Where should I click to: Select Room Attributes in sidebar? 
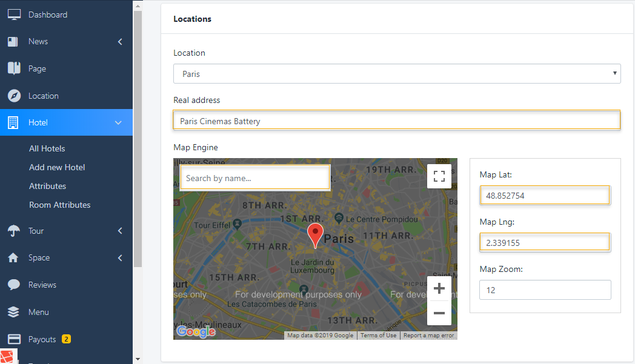pos(59,205)
